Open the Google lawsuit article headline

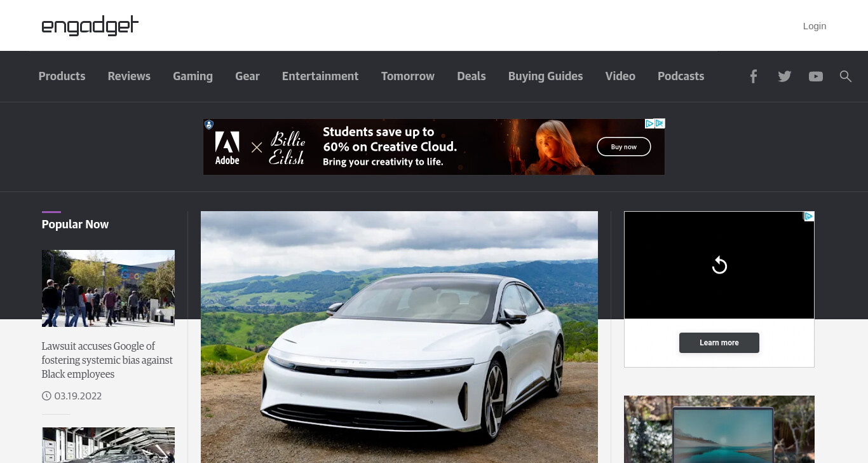pos(107,360)
